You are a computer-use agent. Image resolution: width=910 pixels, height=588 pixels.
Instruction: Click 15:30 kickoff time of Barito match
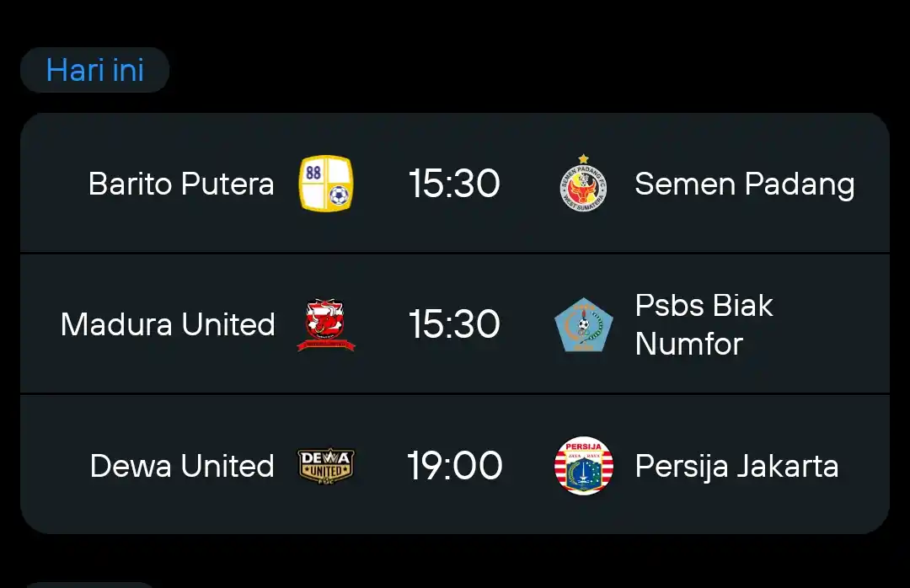454,184
